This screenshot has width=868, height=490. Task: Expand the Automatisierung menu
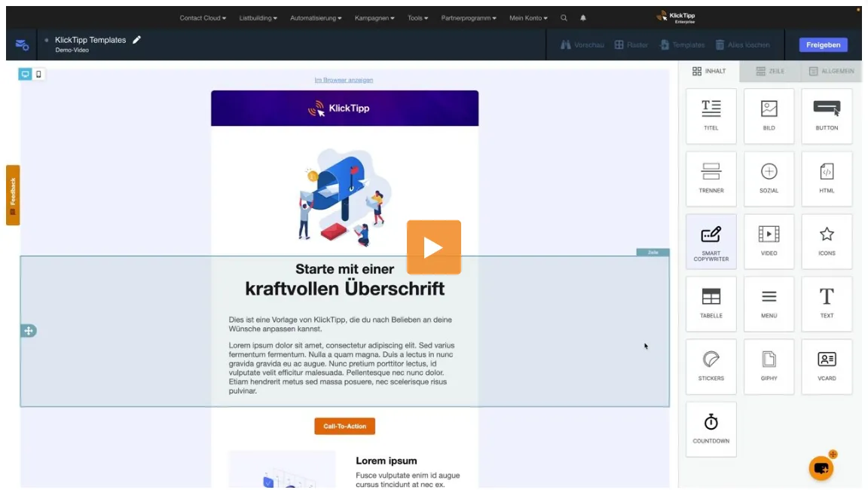tap(316, 18)
